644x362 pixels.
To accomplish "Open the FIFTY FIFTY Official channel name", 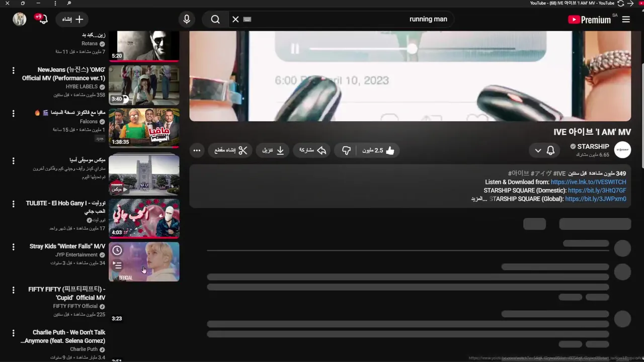I will (x=75, y=306).
